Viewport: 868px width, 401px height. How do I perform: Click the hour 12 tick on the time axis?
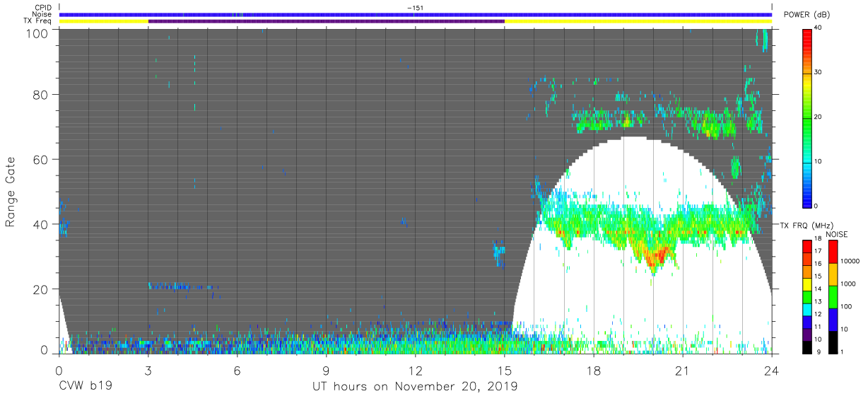[x=415, y=369]
